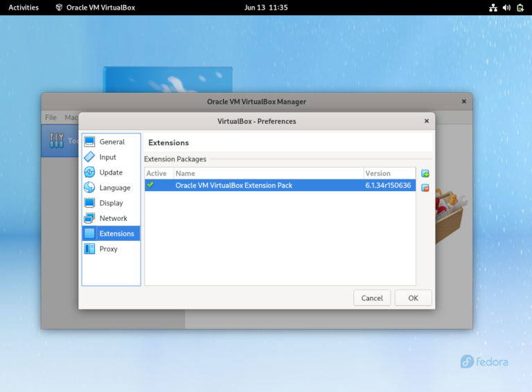Click the Update globe-arrow icon
This screenshot has height=392, width=532.
[89, 172]
